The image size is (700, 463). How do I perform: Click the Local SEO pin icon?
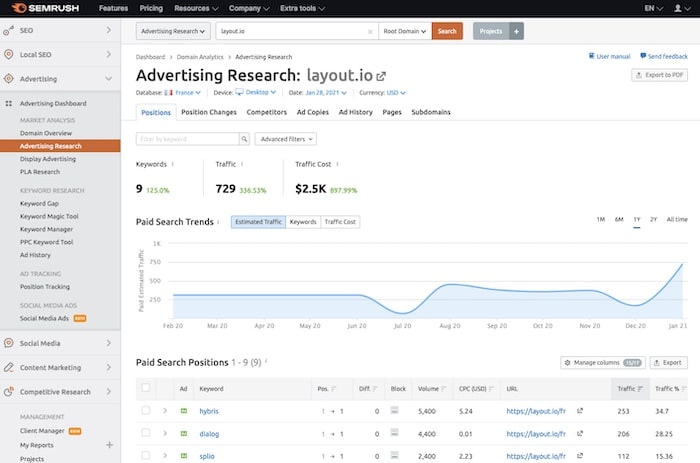tap(8, 54)
